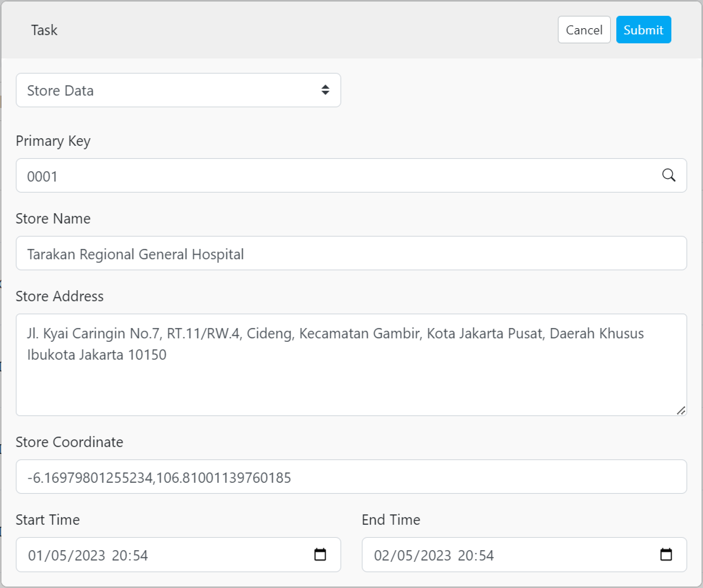703x588 pixels.
Task: Open the Start Time calendar picker icon
Action: point(321,554)
